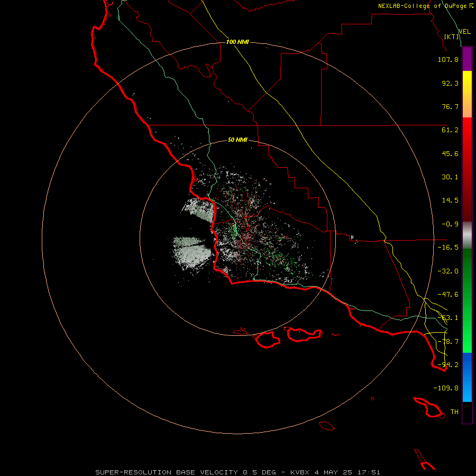Click the -32.0 velocity scale value
476x476 pixels.
pyautogui.click(x=448, y=271)
